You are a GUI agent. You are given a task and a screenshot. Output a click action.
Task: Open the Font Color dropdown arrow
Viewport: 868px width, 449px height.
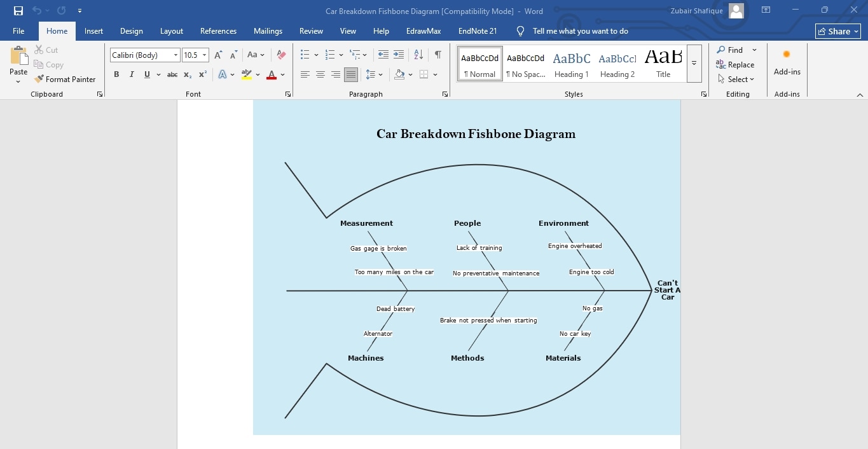click(x=282, y=74)
